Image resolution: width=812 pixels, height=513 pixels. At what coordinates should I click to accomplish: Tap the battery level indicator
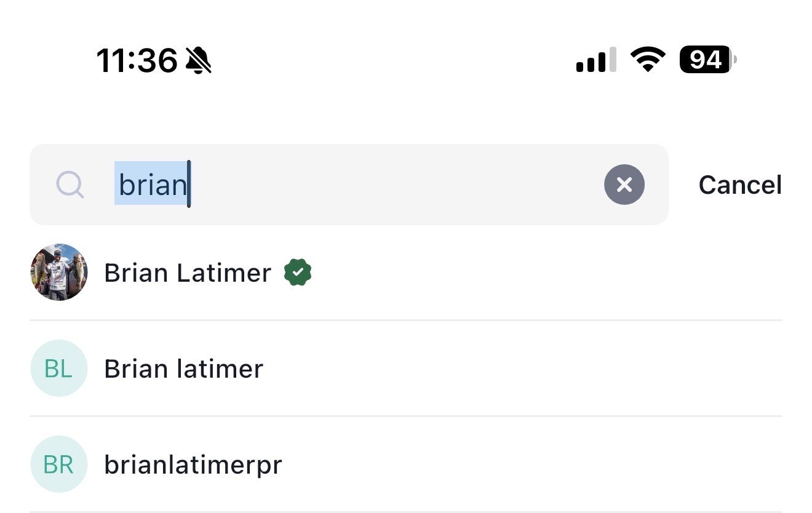click(x=707, y=60)
